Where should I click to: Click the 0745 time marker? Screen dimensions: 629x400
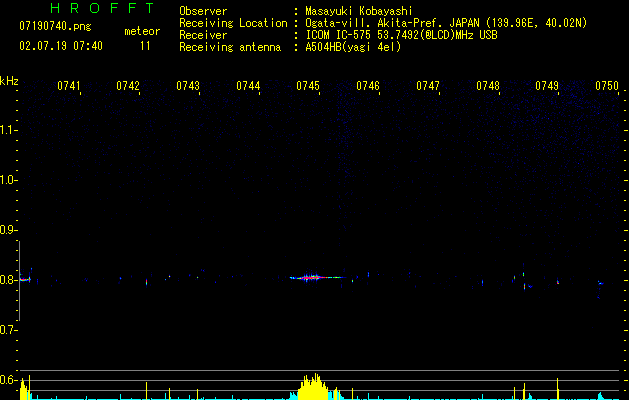click(308, 86)
